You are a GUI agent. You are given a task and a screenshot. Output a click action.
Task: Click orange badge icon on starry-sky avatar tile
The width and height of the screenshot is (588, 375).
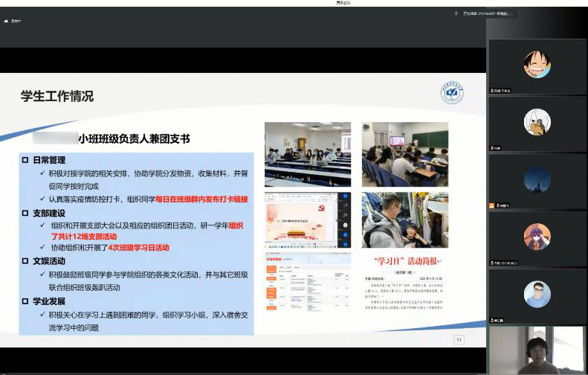coord(492,205)
